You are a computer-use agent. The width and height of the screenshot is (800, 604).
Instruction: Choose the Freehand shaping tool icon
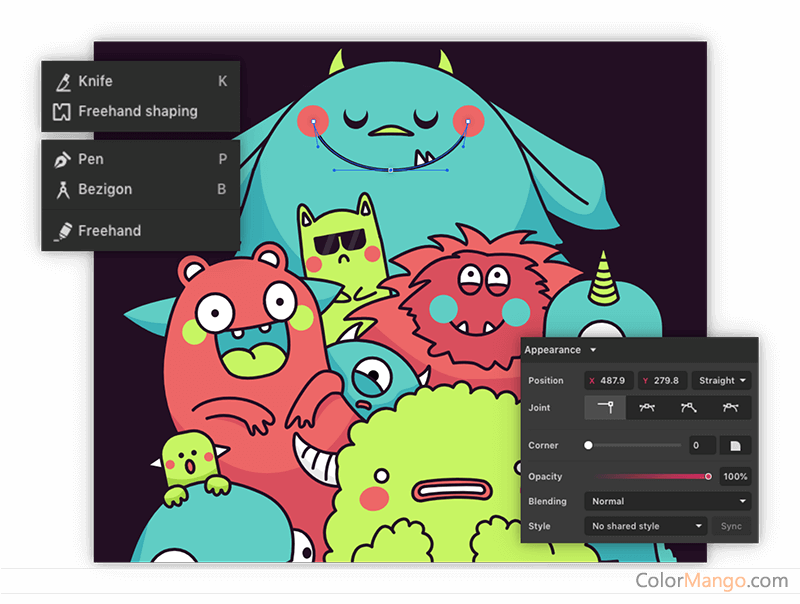click(x=62, y=112)
